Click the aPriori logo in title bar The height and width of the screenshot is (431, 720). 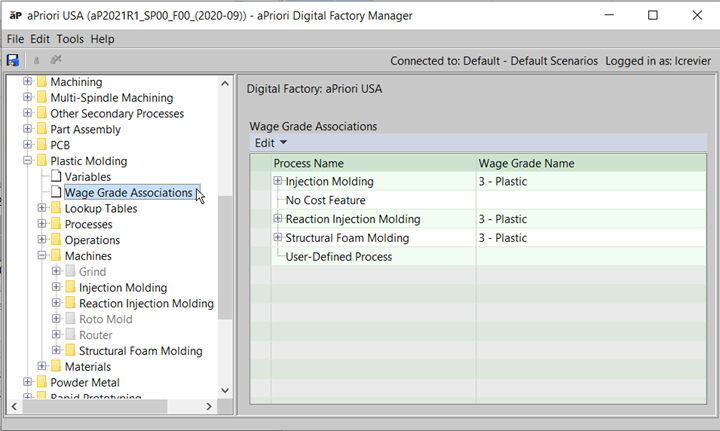(16, 16)
